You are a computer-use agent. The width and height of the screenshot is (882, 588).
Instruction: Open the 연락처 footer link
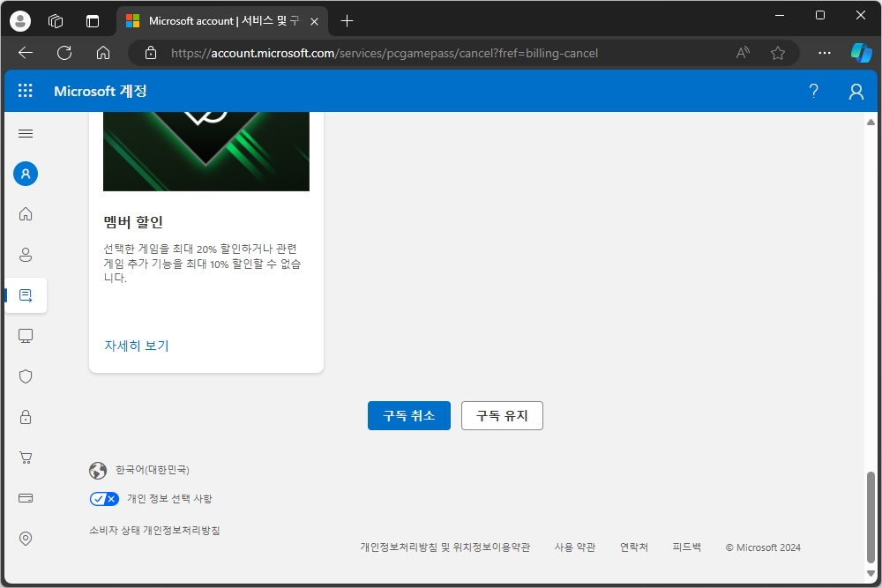coord(634,547)
